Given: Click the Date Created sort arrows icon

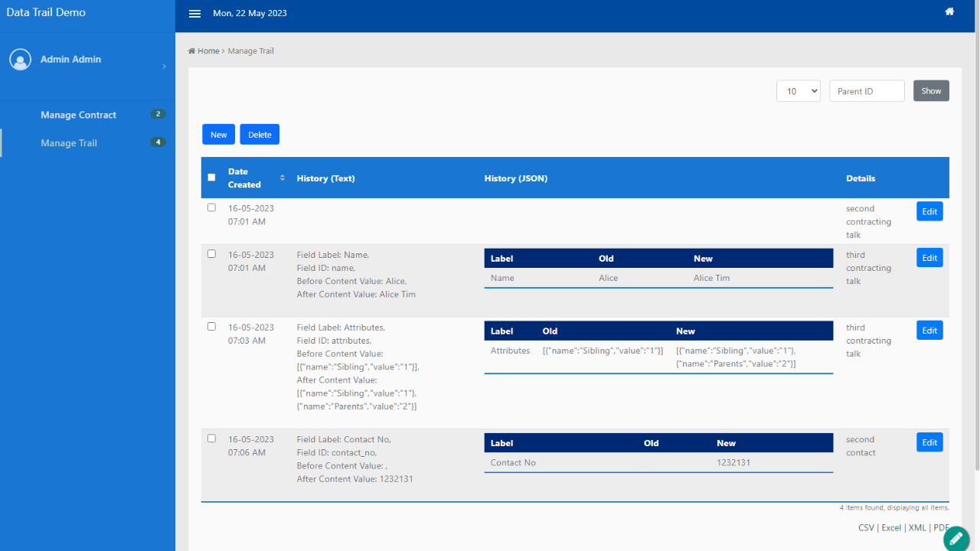Looking at the screenshot, I should coord(282,178).
